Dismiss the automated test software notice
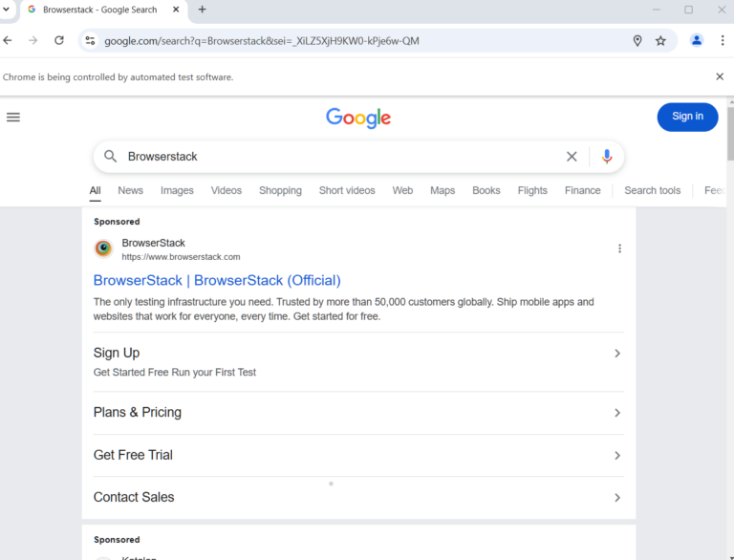This screenshot has width=734, height=560. pos(720,76)
